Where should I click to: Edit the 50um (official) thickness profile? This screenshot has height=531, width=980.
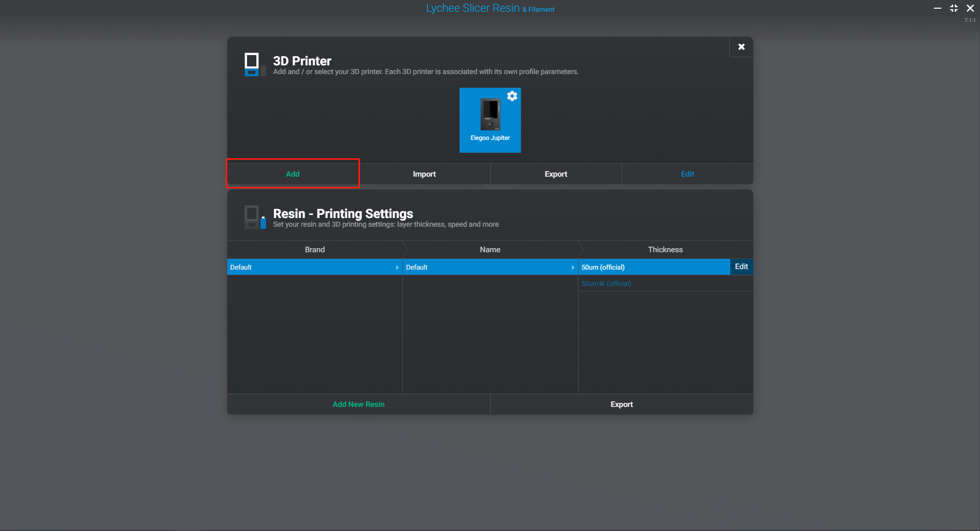click(x=741, y=267)
